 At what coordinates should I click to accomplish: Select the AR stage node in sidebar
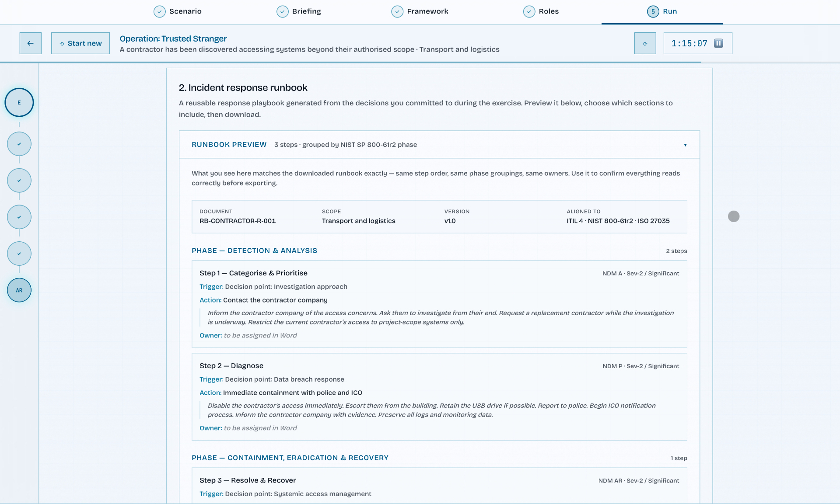click(x=19, y=290)
